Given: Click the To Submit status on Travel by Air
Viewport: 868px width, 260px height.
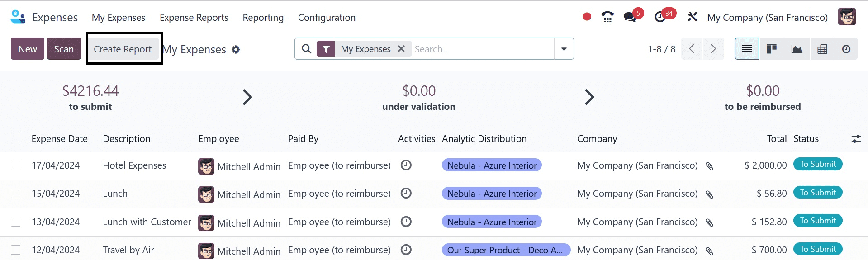Looking at the screenshot, I should coord(818,249).
